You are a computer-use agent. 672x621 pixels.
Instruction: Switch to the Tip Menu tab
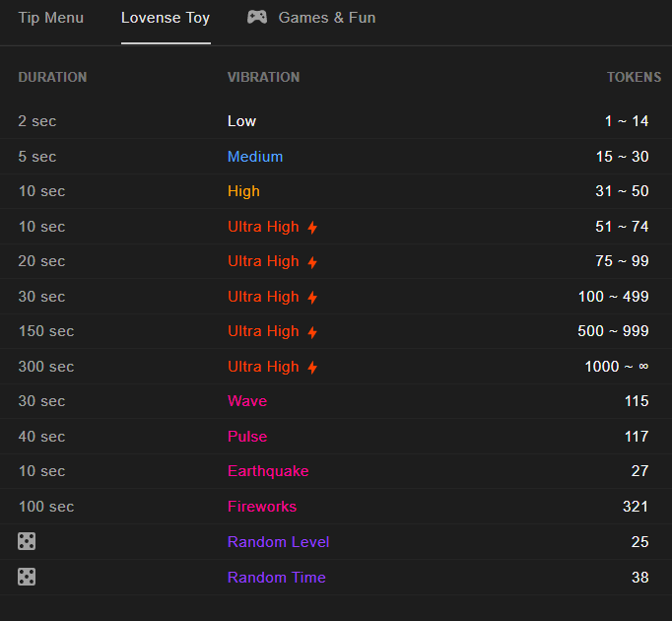pos(51,18)
